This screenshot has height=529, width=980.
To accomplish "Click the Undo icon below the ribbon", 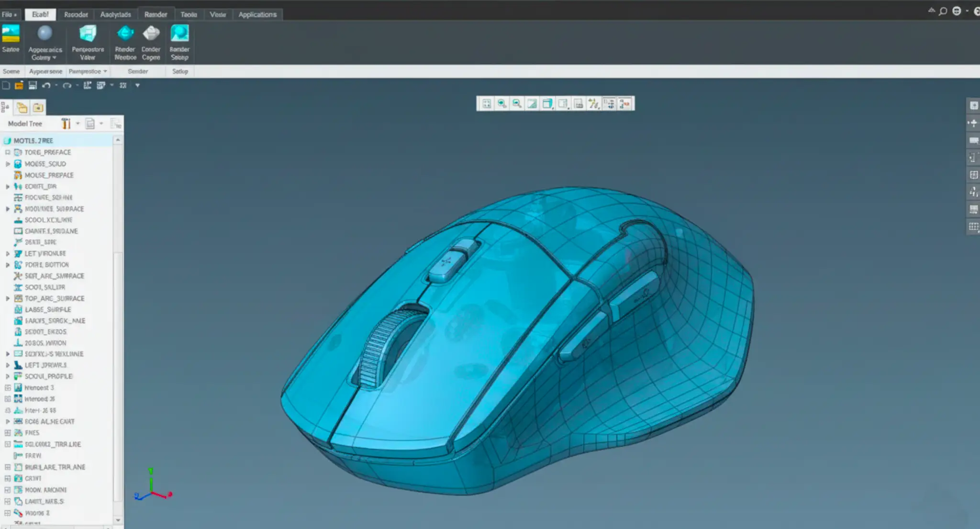I will (x=46, y=85).
